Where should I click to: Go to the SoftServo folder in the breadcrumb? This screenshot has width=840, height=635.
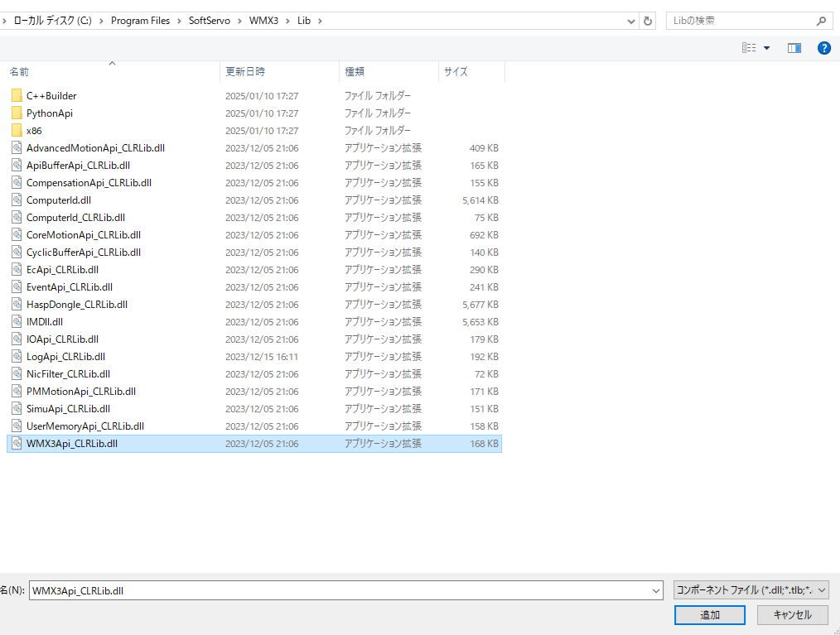point(209,21)
